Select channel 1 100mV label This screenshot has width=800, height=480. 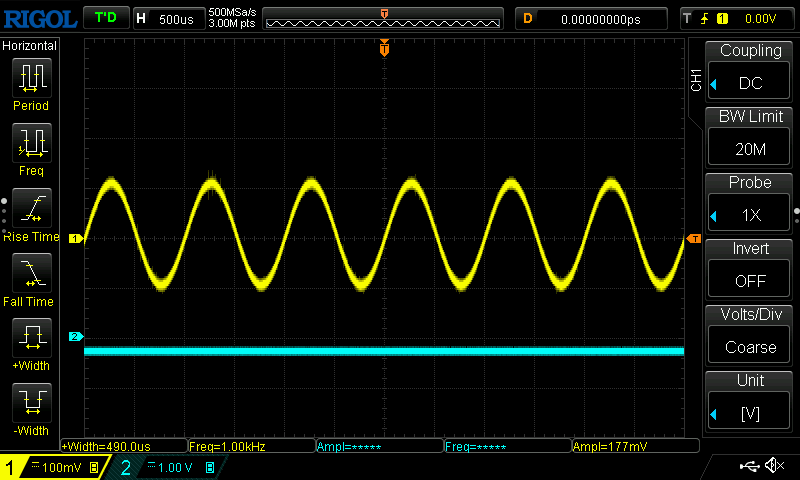61,467
